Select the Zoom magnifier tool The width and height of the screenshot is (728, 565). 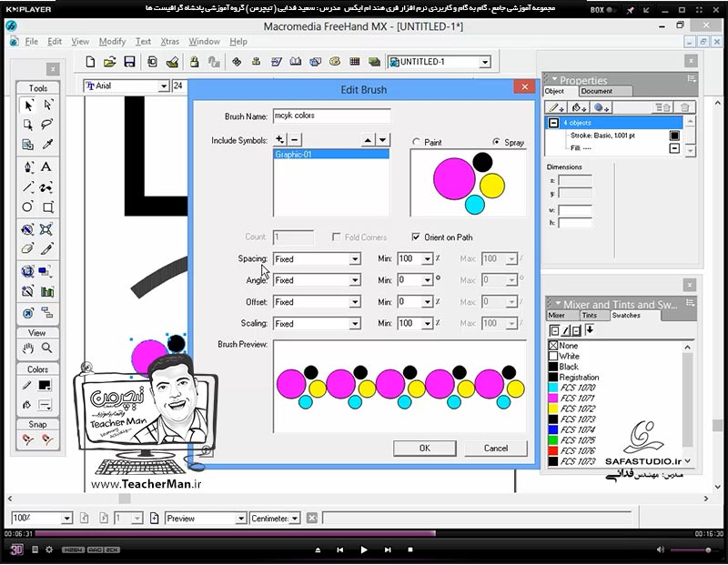(x=47, y=348)
